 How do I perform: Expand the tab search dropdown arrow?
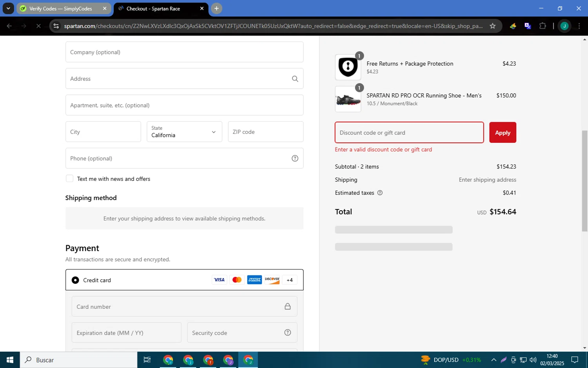[8, 8]
